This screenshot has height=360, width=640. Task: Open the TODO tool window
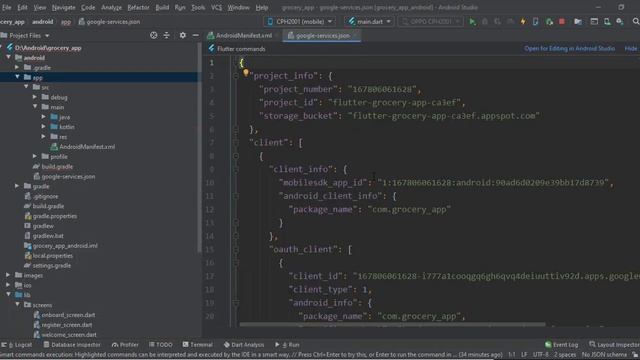click(160, 345)
